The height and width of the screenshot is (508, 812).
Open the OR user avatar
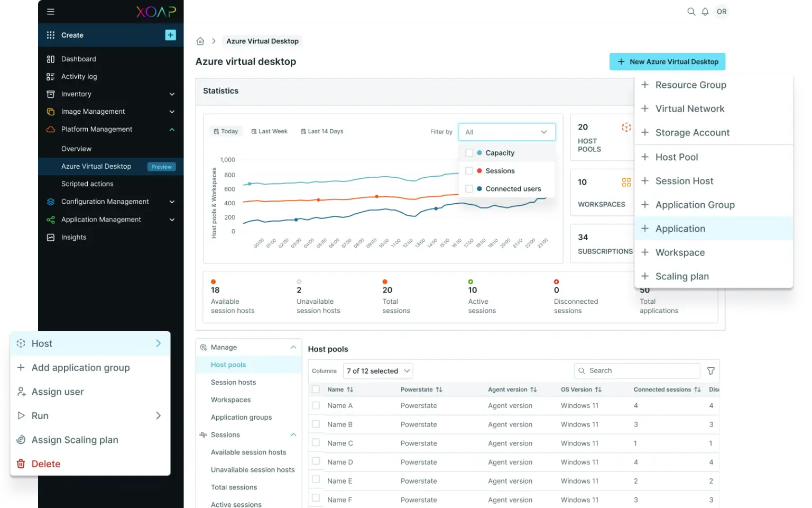(x=722, y=12)
